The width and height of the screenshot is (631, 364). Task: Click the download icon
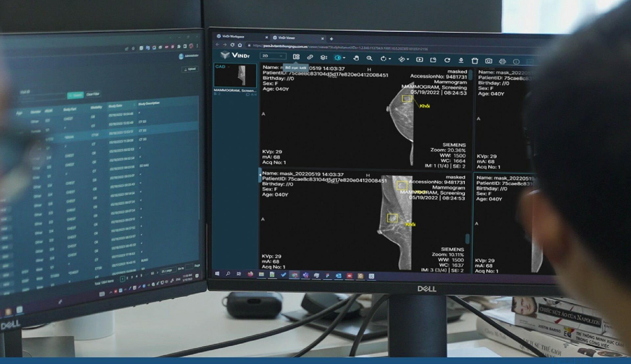(x=461, y=60)
